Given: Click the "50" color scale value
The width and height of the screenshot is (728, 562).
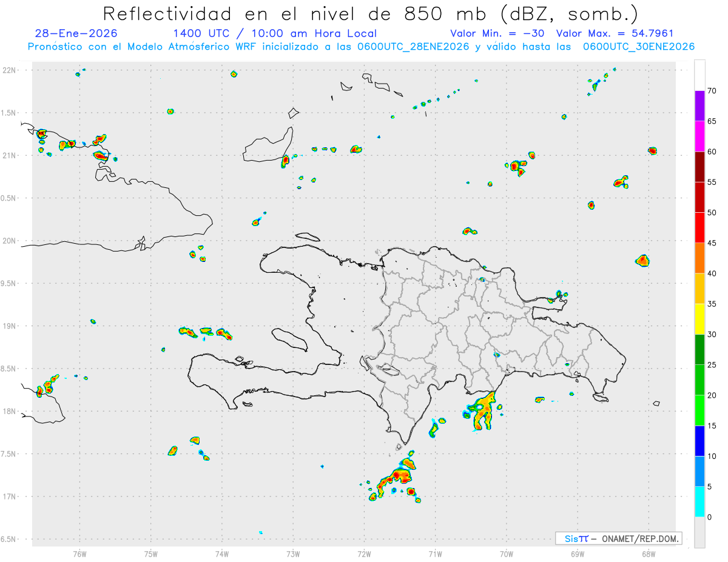Looking at the screenshot, I should (712, 213).
